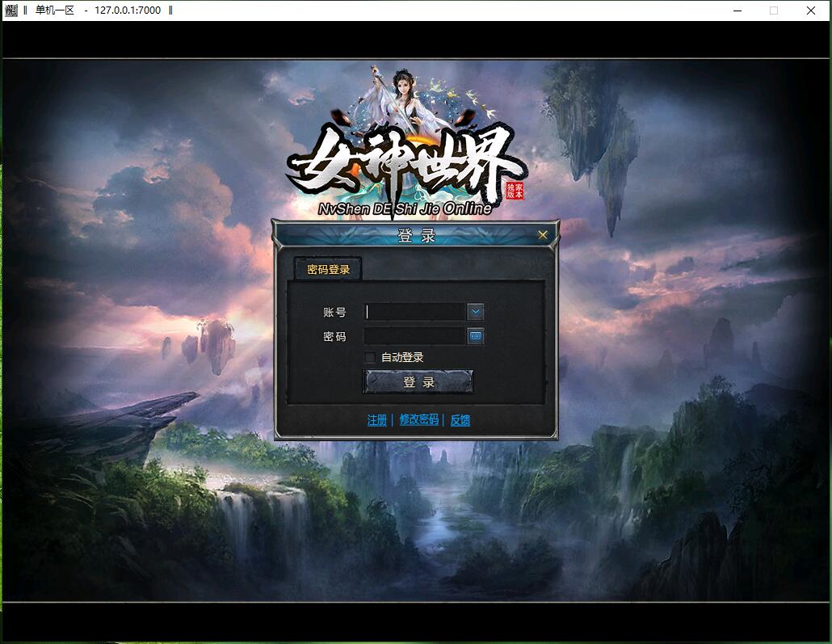Expand the account history dropdown arrow
The width and height of the screenshot is (832, 644).
pyautogui.click(x=476, y=312)
